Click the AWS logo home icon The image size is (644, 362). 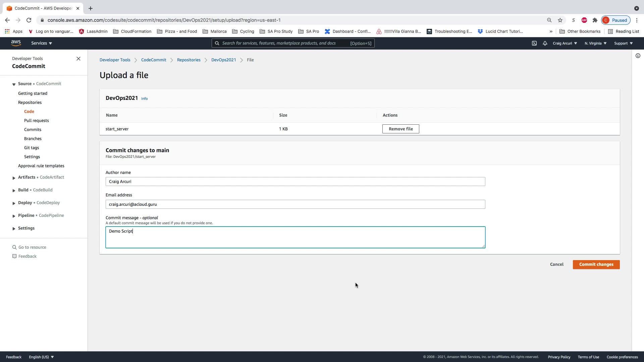16,43
